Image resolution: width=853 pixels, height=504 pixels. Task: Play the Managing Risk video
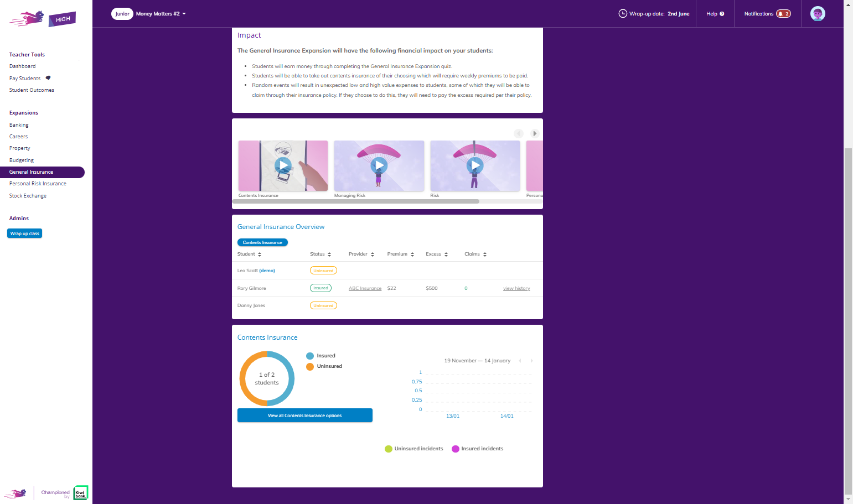(379, 165)
